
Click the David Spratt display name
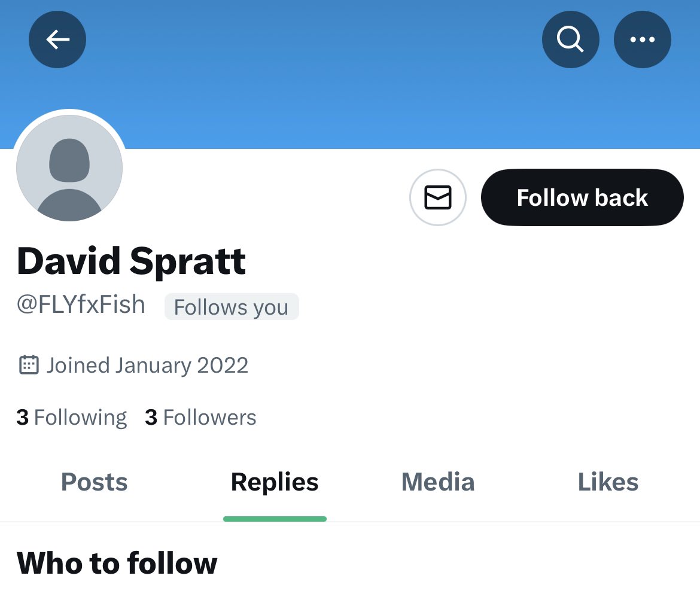[x=132, y=261]
